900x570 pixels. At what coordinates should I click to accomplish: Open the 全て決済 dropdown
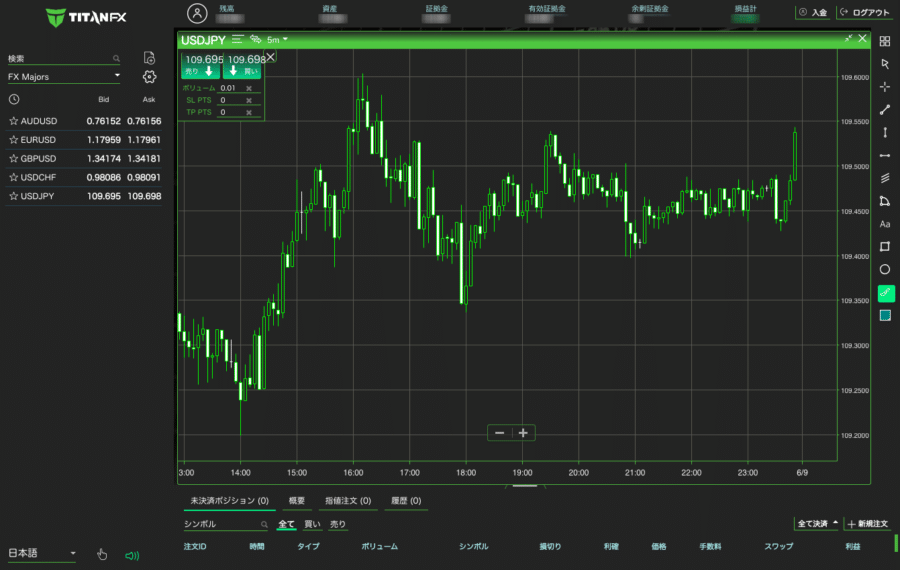(817, 524)
